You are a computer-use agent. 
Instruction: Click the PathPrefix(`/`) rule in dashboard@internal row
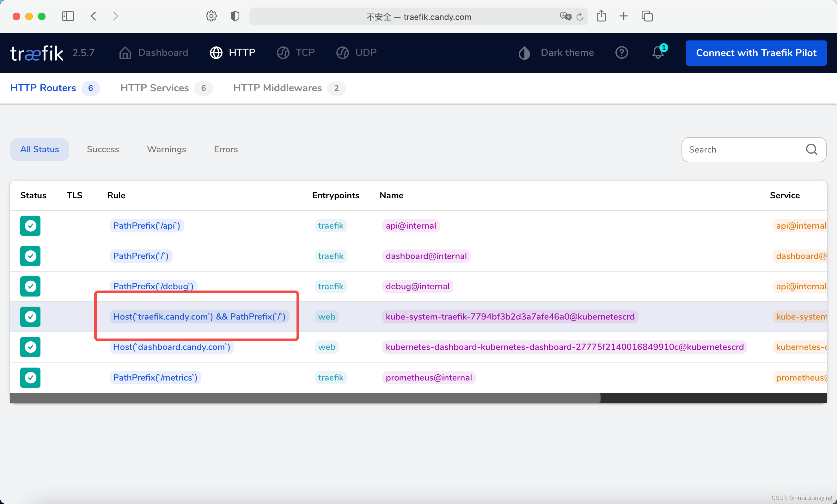(141, 256)
